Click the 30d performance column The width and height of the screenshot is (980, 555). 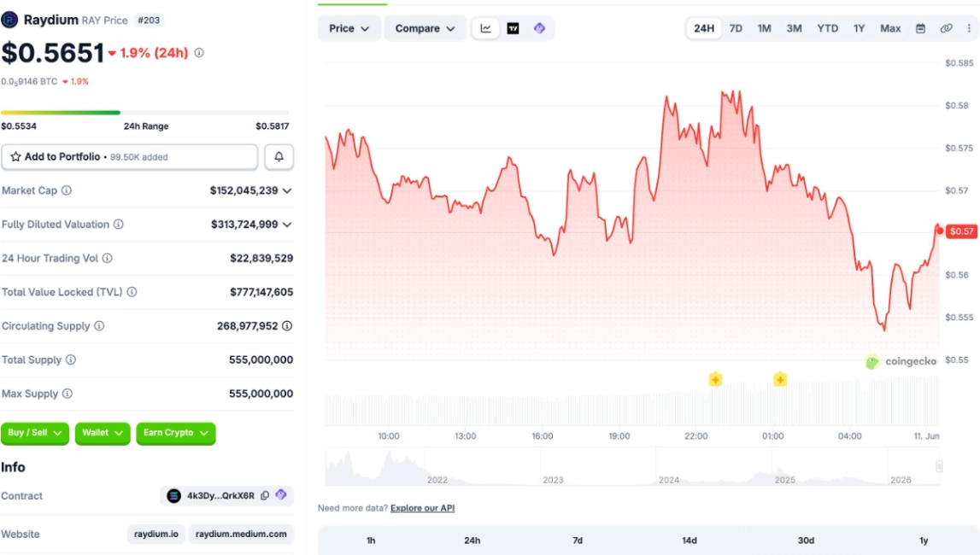click(806, 540)
